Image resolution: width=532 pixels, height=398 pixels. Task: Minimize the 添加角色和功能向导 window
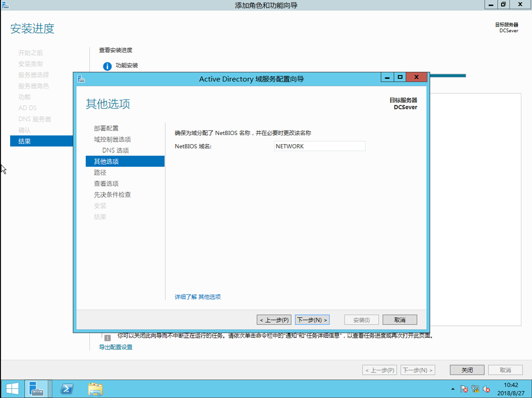click(491, 5)
